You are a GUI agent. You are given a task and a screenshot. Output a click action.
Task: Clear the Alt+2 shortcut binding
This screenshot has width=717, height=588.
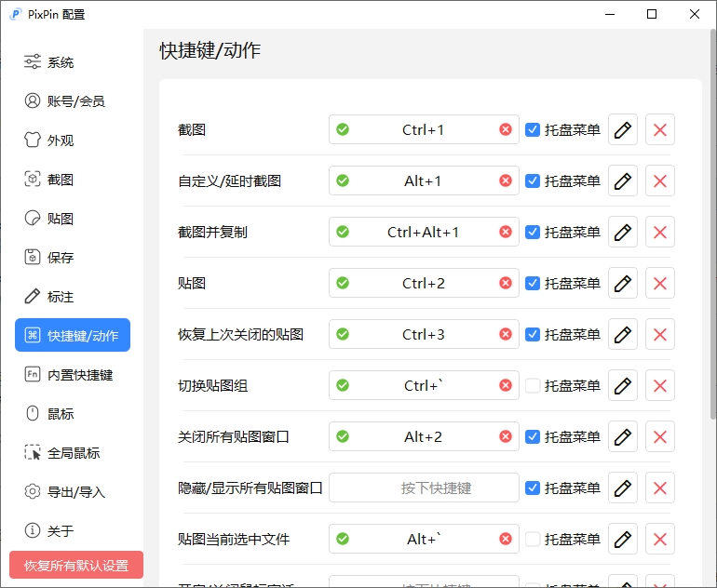pyautogui.click(x=506, y=436)
